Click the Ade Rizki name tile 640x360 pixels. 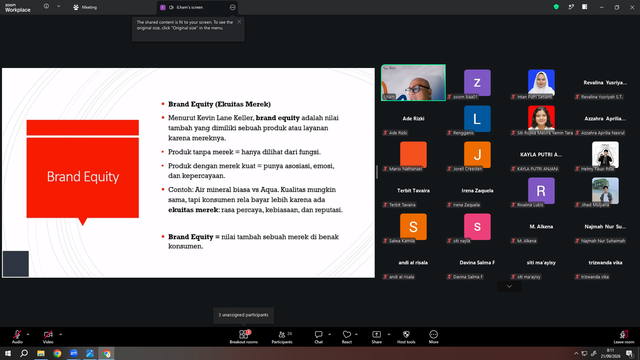413,118
